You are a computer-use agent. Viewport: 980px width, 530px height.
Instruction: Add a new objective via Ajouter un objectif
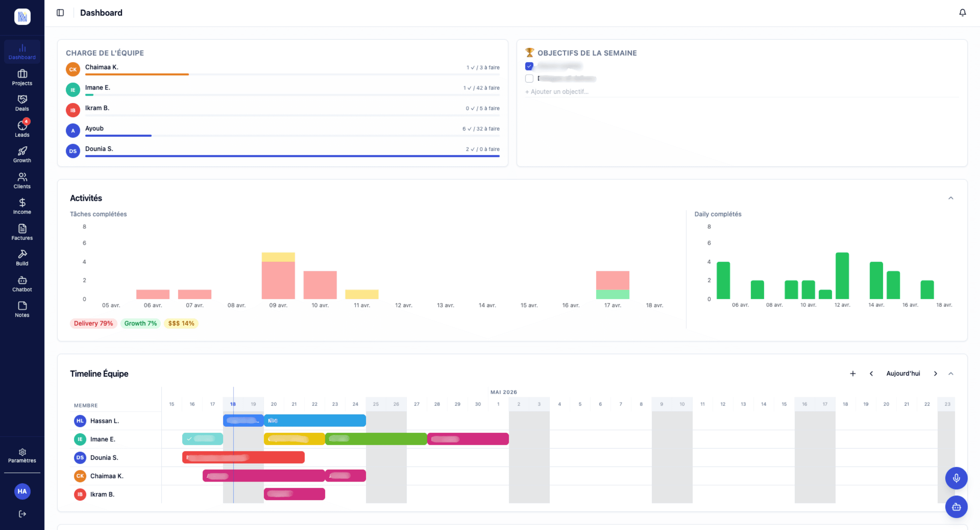pos(557,91)
